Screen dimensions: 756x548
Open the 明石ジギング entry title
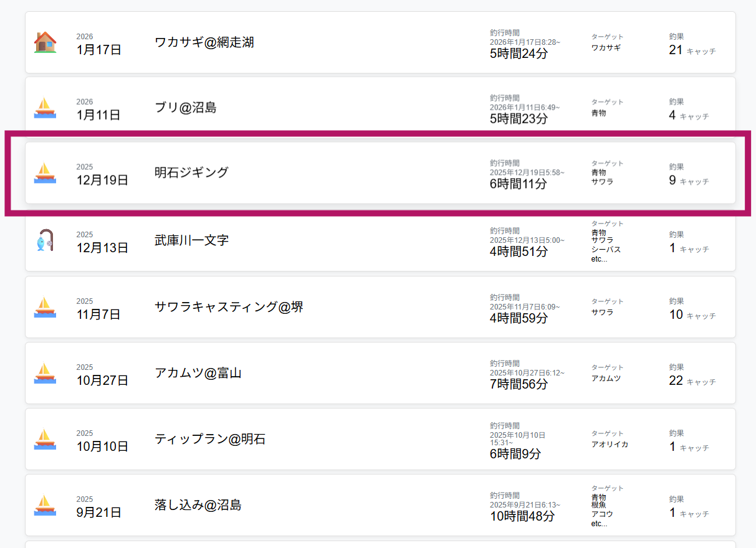tap(192, 172)
